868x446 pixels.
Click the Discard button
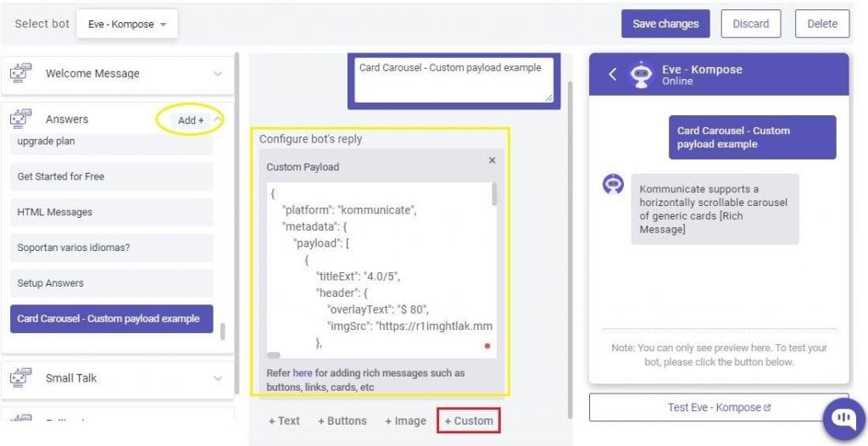[x=751, y=24]
